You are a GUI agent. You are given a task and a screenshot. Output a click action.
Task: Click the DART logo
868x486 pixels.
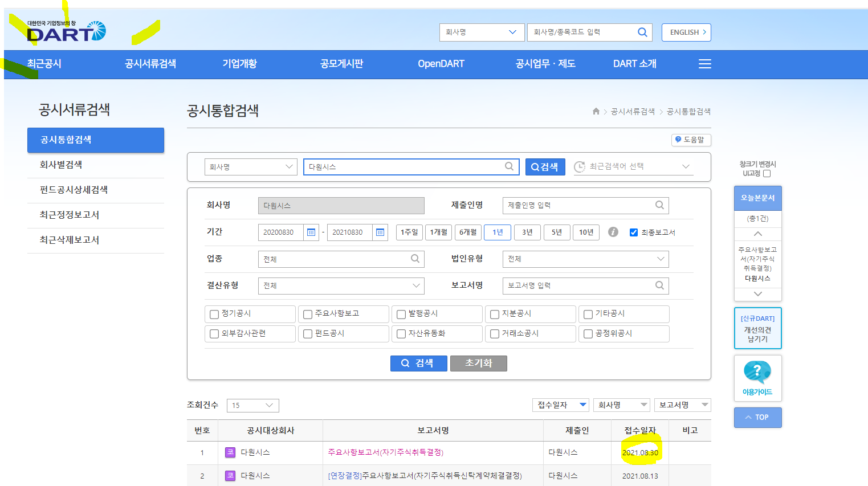(66, 31)
